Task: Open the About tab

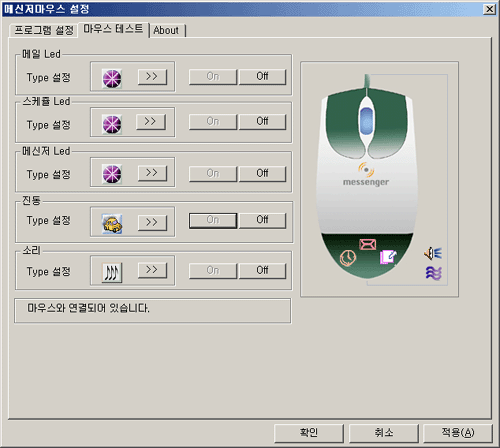Action: click(x=166, y=31)
